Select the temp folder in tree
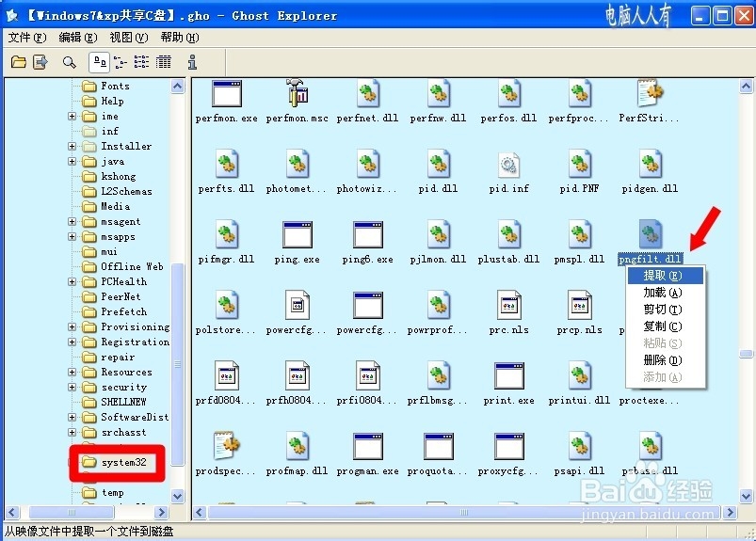 click(x=112, y=492)
